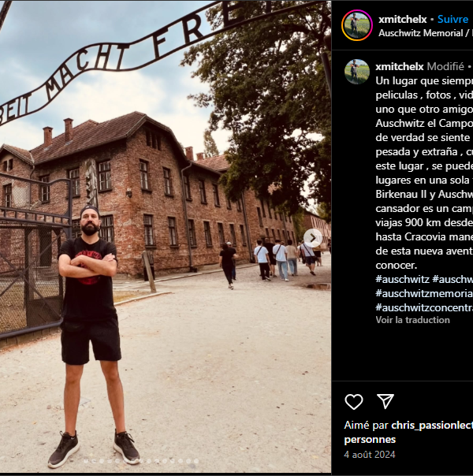Open xmitchelx avatar beside the caption
Screen dimensions: 473x476
[357, 72]
